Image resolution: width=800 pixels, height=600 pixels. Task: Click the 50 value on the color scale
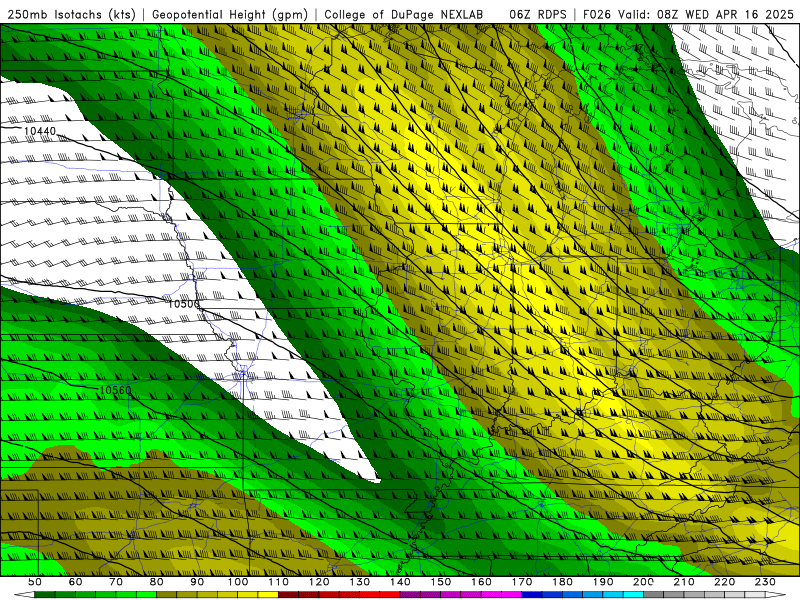coord(34,582)
